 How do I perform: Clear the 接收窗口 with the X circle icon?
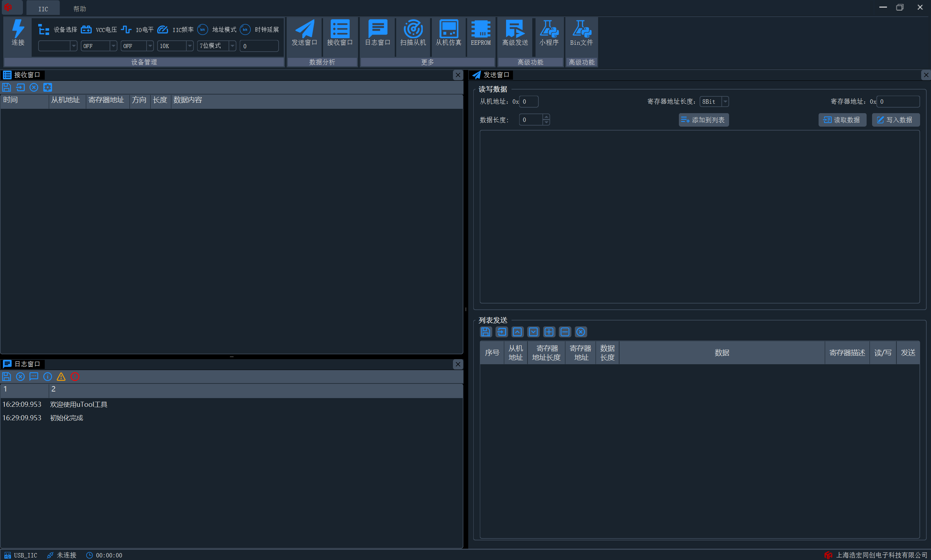[34, 88]
